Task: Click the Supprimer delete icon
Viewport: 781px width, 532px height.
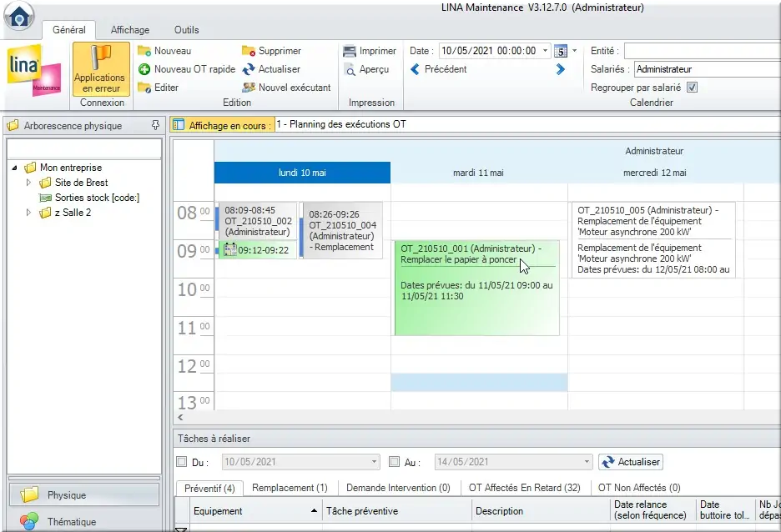Action: click(248, 51)
